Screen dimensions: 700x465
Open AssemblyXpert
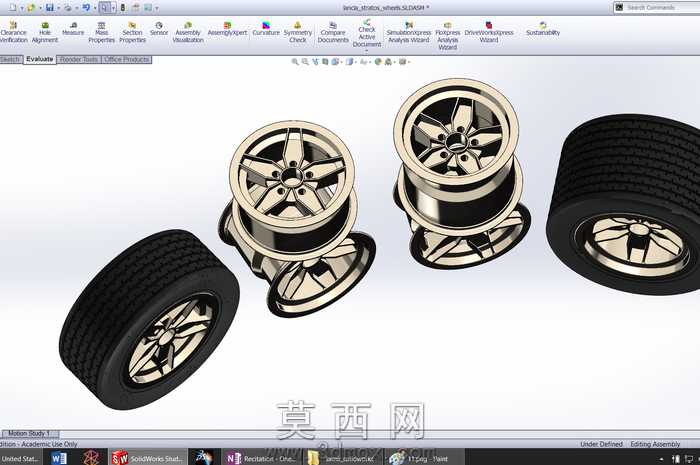click(227, 29)
